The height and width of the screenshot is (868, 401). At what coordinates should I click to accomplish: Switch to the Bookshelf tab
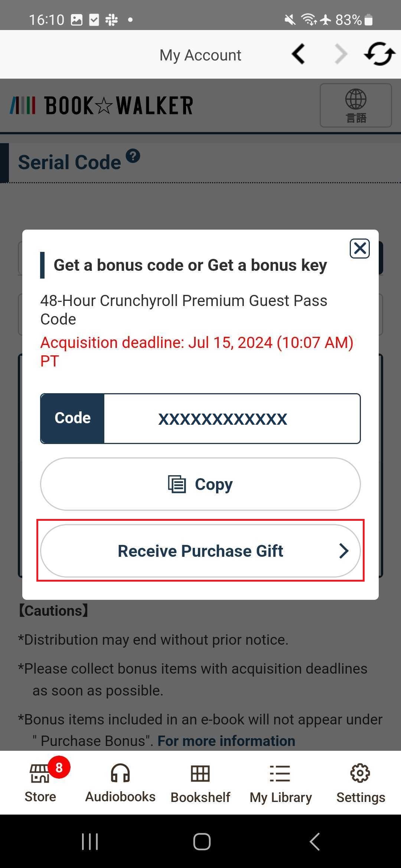point(200,783)
